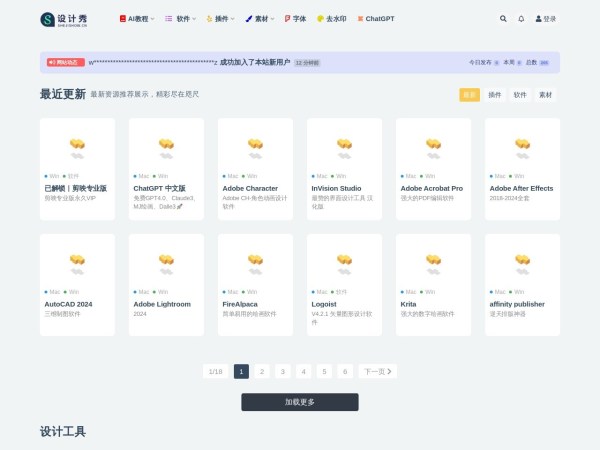Click the ChatGPT orange icon
Viewport: 600px width, 450px height.
click(x=360, y=19)
